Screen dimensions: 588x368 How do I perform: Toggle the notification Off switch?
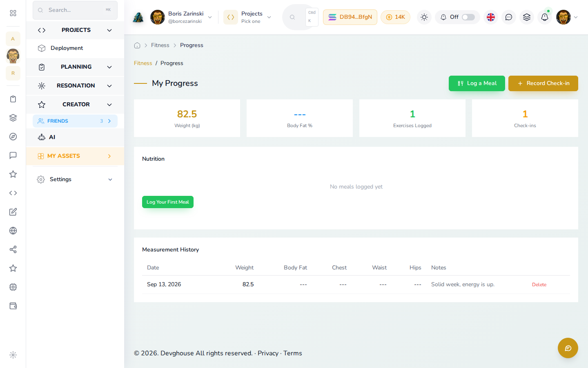point(468,17)
